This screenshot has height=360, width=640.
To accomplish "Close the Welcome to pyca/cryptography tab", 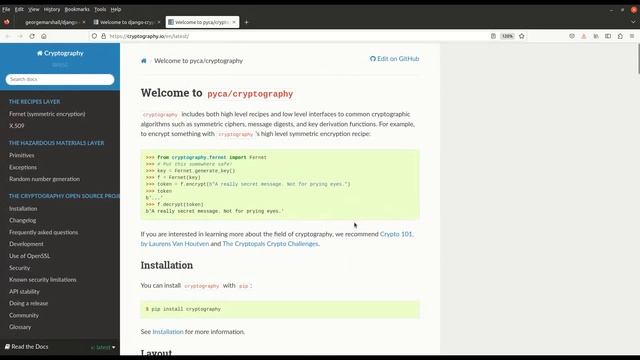I will [x=234, y=22].
